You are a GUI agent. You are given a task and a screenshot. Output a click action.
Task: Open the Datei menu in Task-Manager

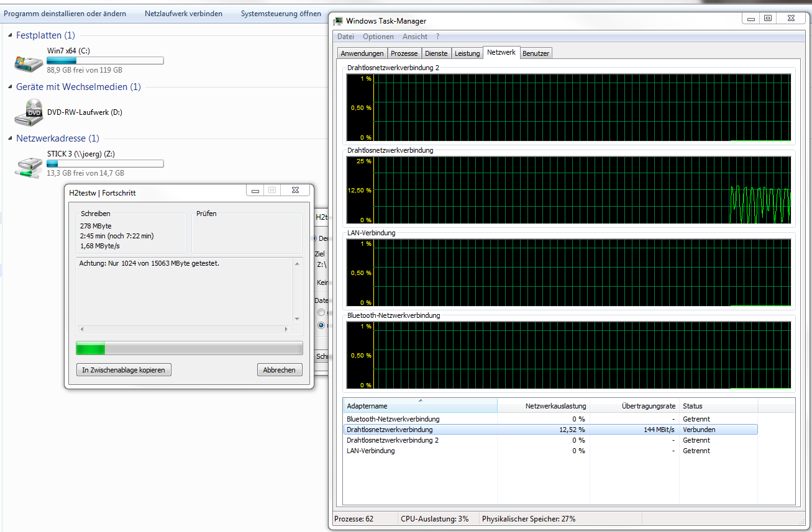point(345,37)
